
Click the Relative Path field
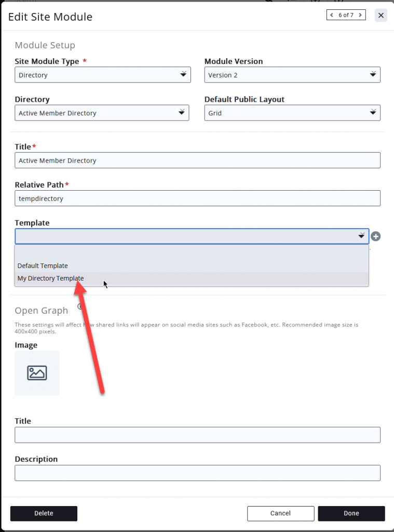pos(197,198)
